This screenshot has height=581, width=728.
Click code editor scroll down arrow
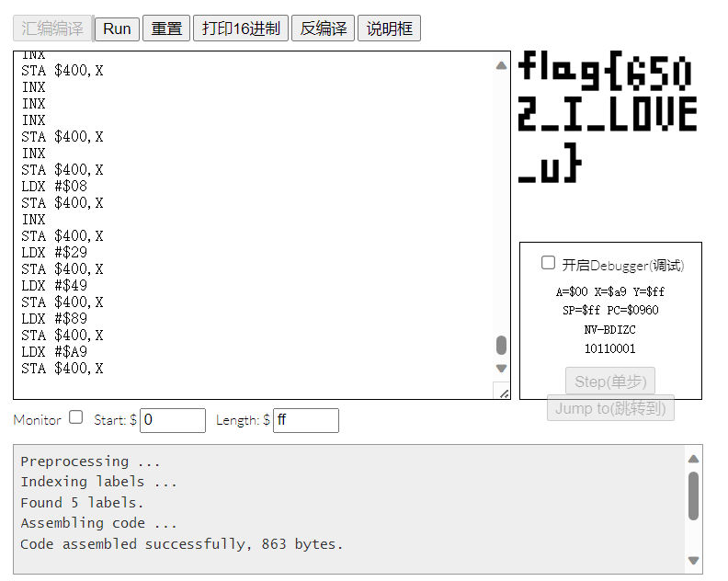point(501,369)
